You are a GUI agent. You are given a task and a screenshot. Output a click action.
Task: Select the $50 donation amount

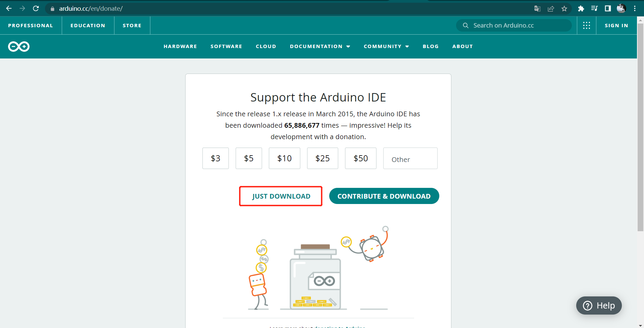click(361, 158)
